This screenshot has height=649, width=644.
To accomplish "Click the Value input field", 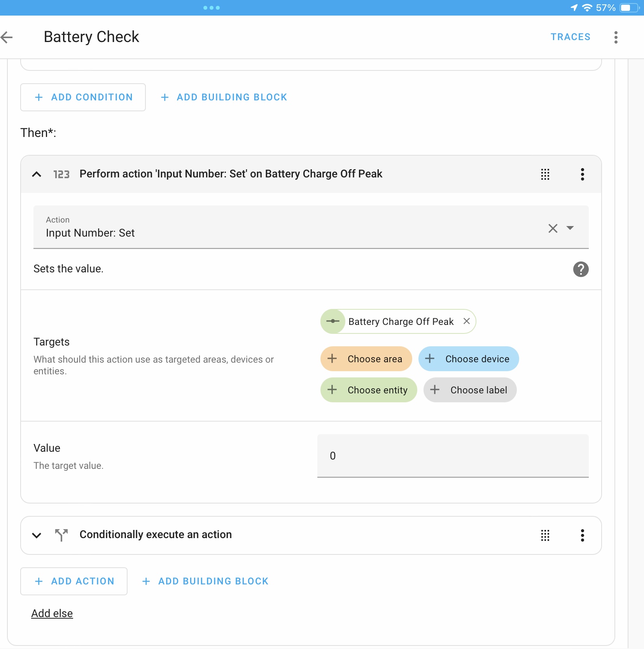I will tap(453, 456).
